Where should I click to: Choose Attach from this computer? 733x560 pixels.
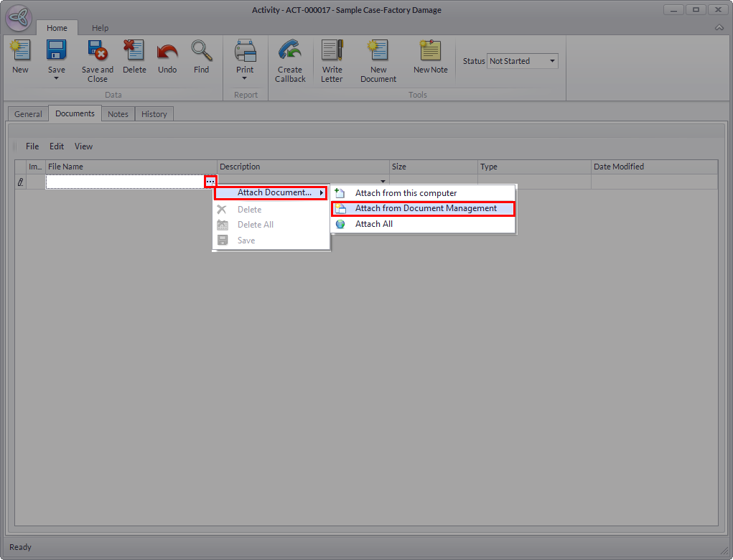pos(406,193)
